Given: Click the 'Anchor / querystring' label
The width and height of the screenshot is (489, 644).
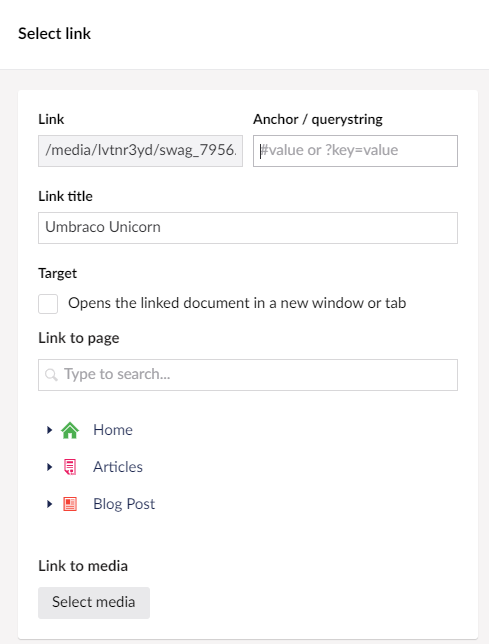Looking at the screenshot, I should (x=318, y=120).
